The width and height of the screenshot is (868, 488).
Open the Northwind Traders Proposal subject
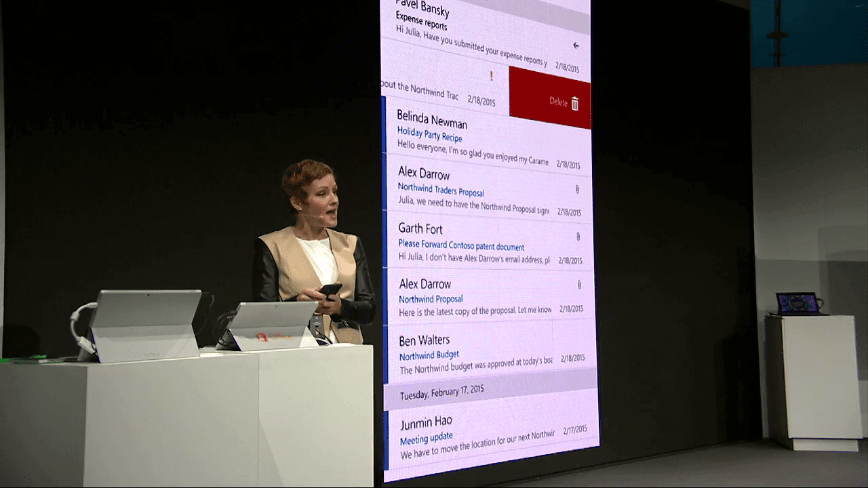[441, 189]
